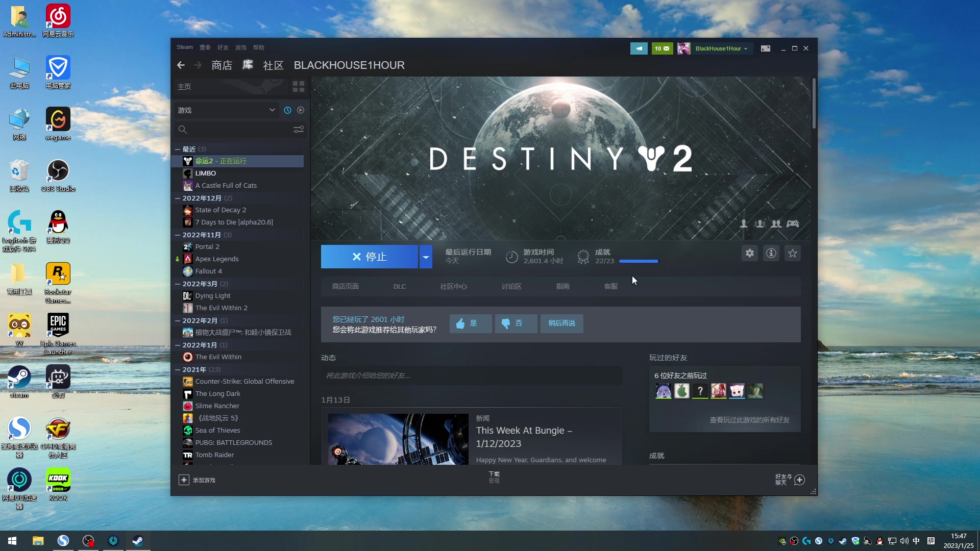Toggle the ready-to-play filter icon

point(301,110)
